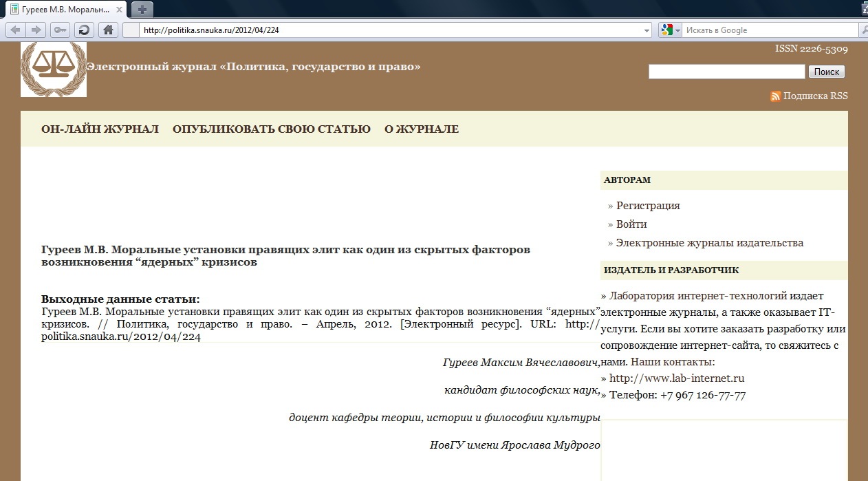Click the phone number +7 967 126-77-77

click(x=703, y=396)
